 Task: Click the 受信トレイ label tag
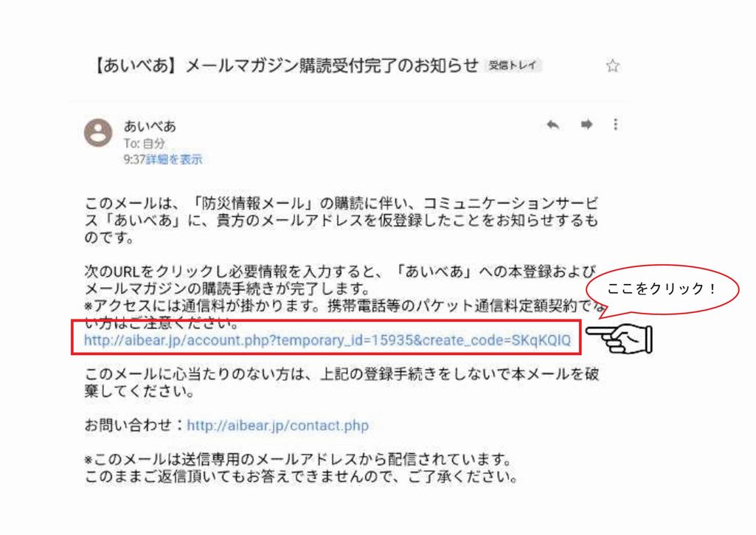[x=513, y=66]
